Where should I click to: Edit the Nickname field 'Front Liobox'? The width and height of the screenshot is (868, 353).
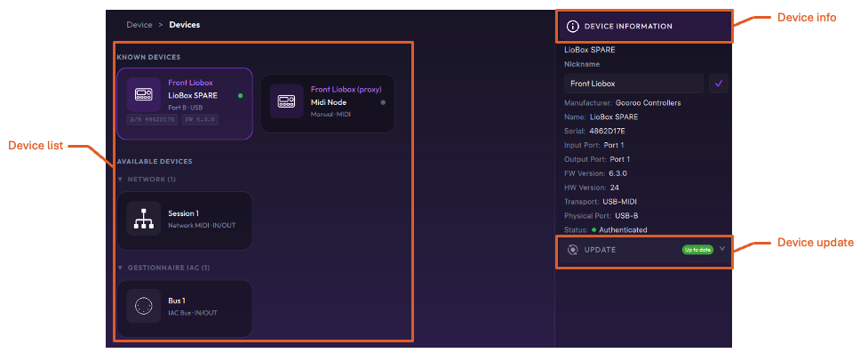point(633,84)
